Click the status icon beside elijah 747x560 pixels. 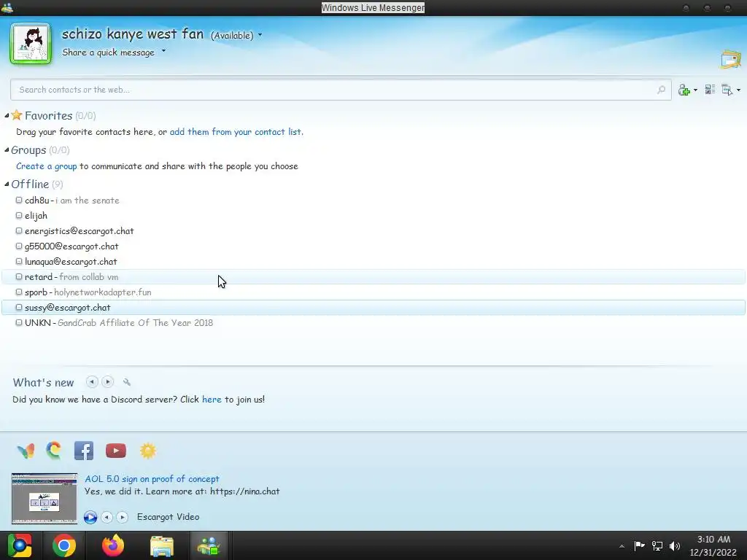19,215
